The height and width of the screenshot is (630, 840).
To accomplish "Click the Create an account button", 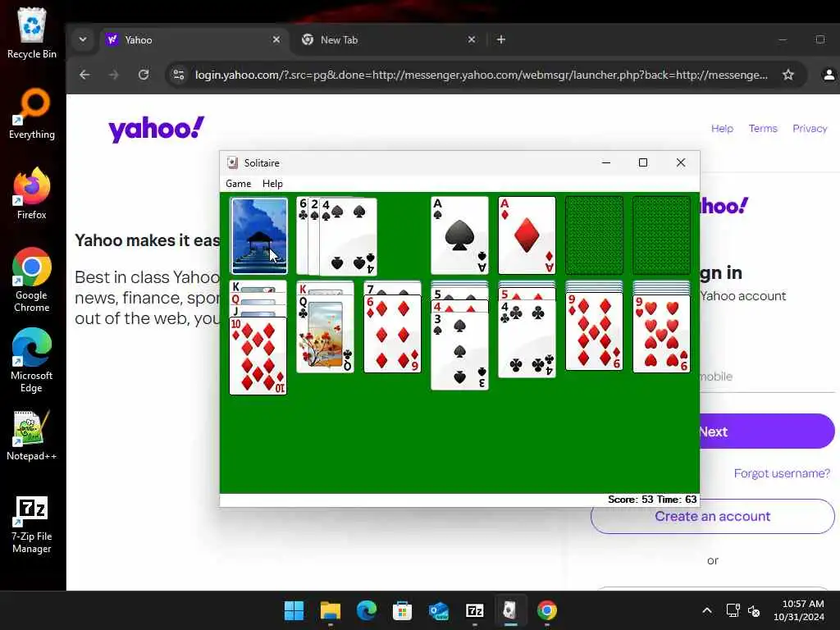I will click(x=713, y=517).
